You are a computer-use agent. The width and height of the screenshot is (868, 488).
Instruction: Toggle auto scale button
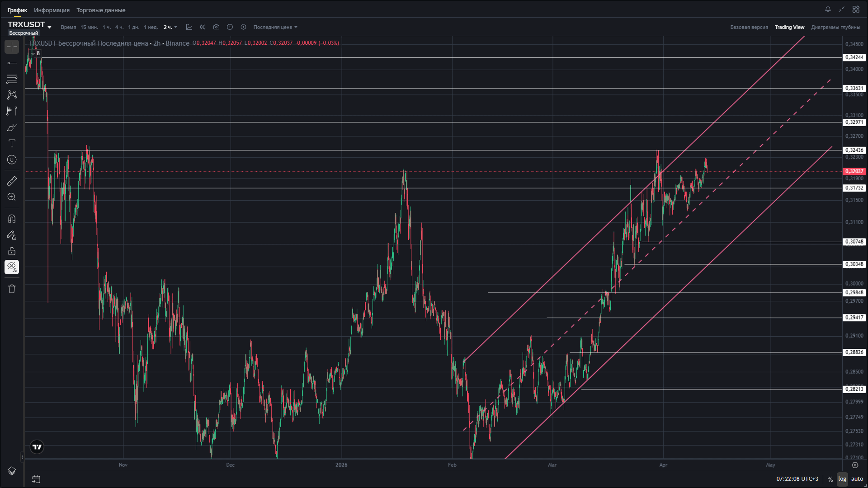tap(857, 479)
